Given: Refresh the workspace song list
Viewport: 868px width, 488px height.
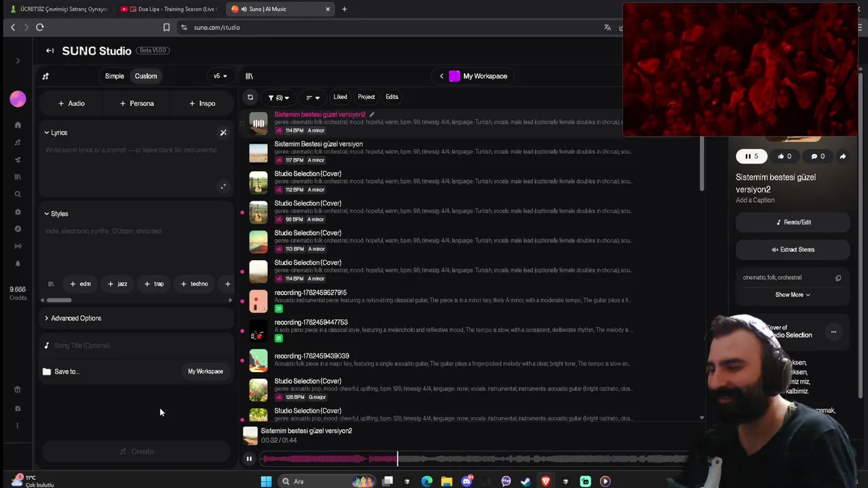Looking at the screenshot, I should pos(250,97).
